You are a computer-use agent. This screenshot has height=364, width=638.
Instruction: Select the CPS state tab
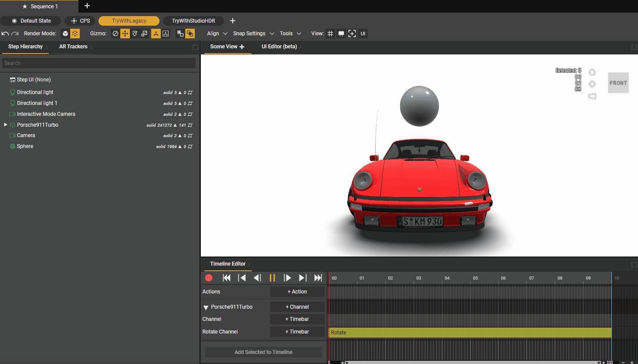coord(80,21)
